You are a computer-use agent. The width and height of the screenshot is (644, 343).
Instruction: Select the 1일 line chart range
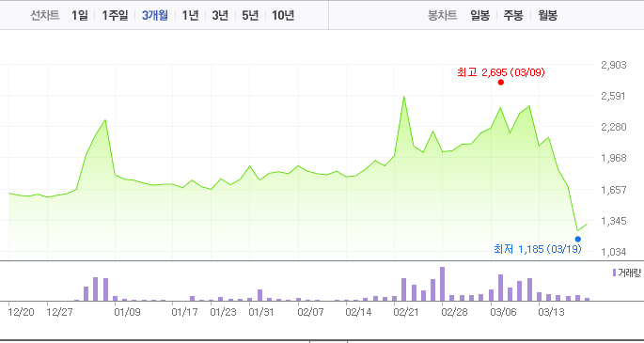tap(80, 16)
